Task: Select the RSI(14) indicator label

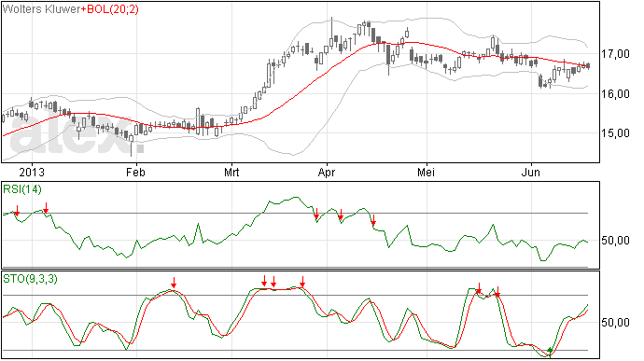Action: point(22,189)
